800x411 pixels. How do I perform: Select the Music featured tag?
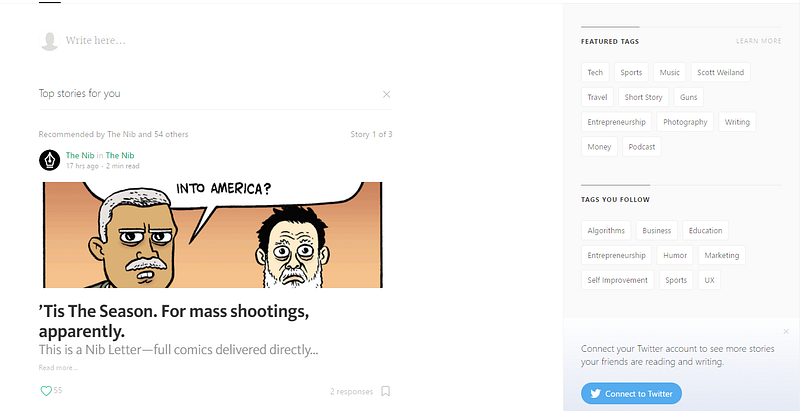669,72
